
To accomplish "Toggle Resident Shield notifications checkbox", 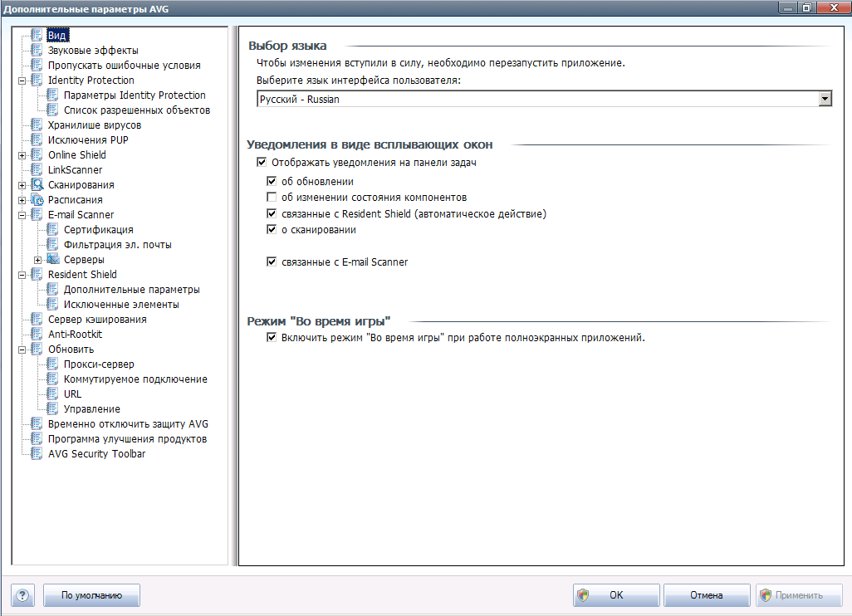I will (x=272, y=213).
